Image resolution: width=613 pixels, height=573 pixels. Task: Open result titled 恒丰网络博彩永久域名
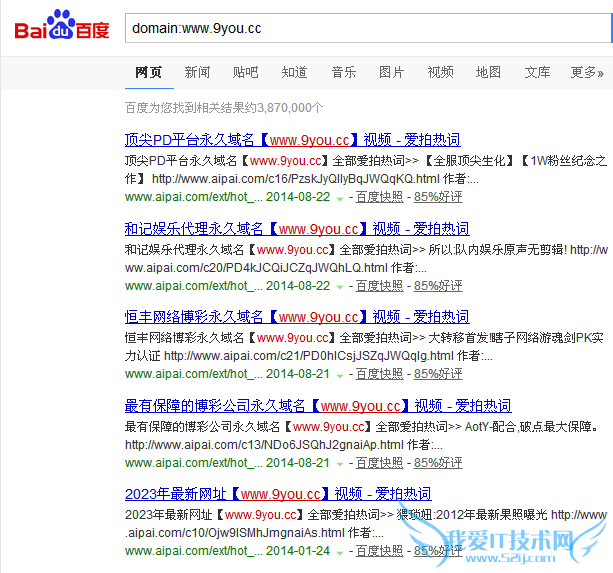coord(297,317)
